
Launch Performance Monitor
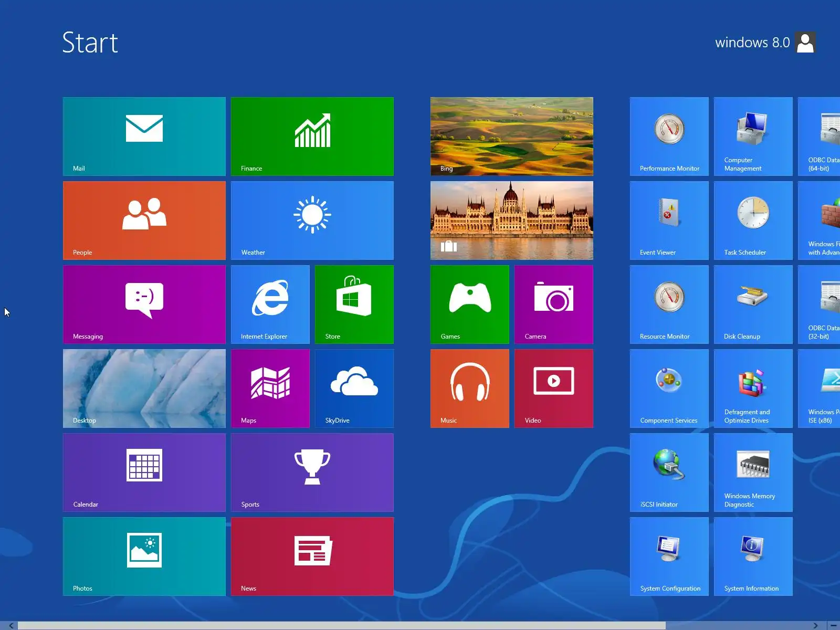pos(669,136)
